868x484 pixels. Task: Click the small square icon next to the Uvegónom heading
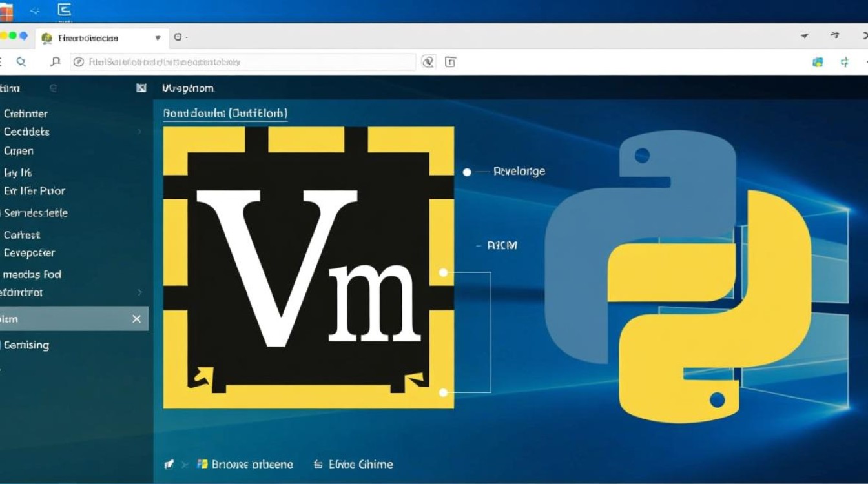click(141, 88)
